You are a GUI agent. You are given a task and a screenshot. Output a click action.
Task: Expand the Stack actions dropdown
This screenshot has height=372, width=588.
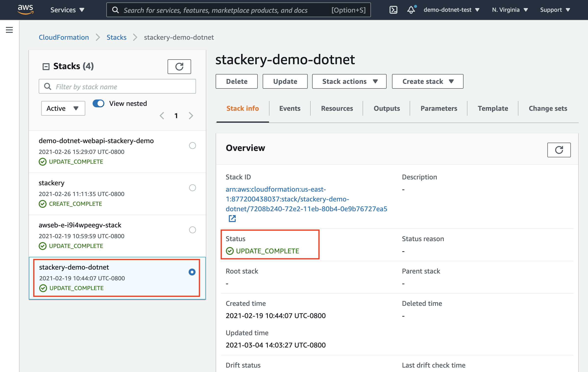click(349, 81)
